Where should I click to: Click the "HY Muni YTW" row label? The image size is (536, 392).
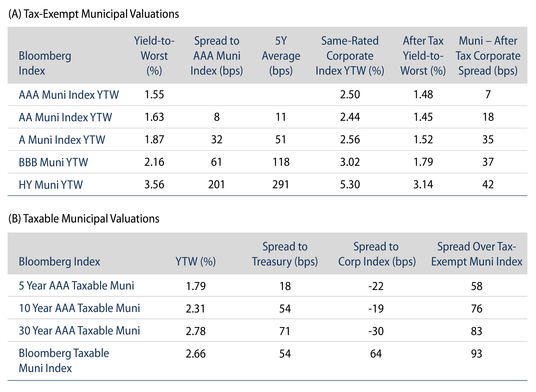[x=51, y=185]
